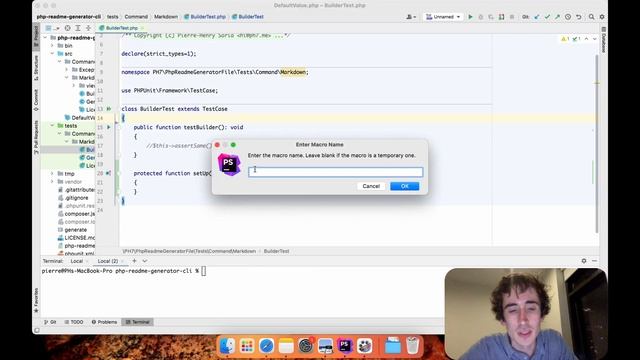This screenshot has width=640, height=360.
Task: Run the Unnamed configuration with play icon
Action: 470,17
